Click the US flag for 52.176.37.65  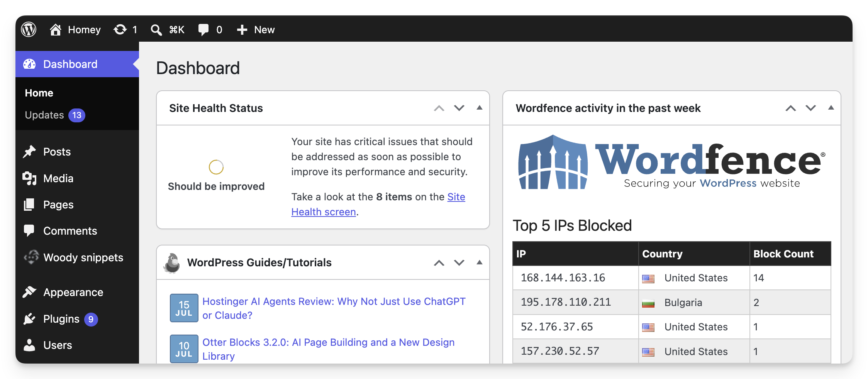click(648, 327)
